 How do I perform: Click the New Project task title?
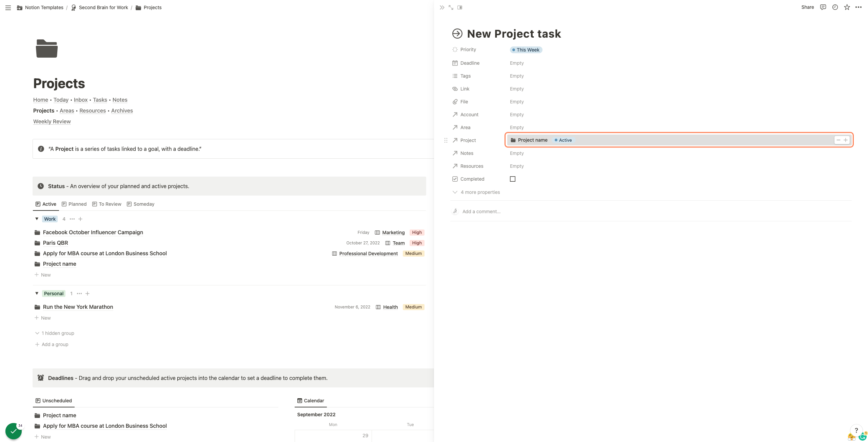pyautogui.click(x=514, y=34)
